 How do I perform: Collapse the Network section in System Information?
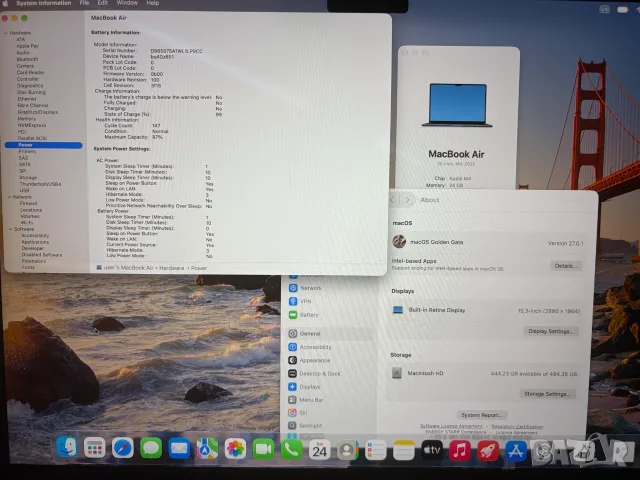(9, 197)
